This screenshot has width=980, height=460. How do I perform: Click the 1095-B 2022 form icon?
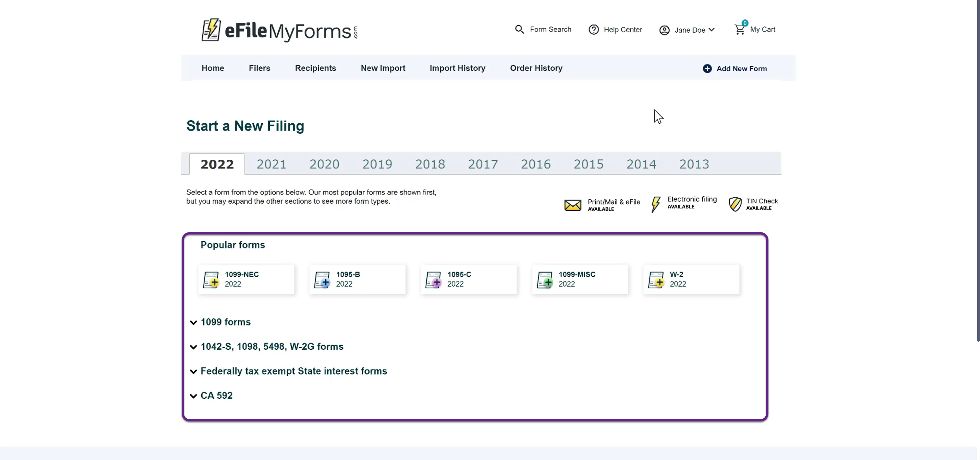(322, 279)
